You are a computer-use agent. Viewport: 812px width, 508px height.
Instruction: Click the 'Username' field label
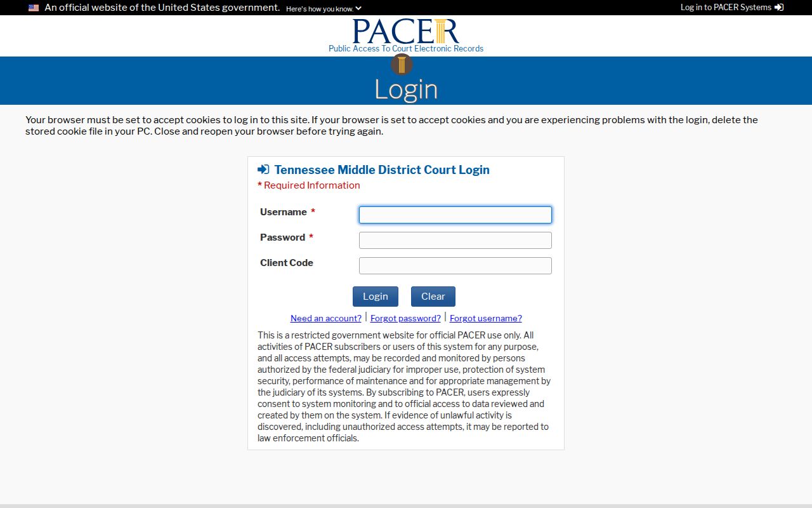(284, 212)
